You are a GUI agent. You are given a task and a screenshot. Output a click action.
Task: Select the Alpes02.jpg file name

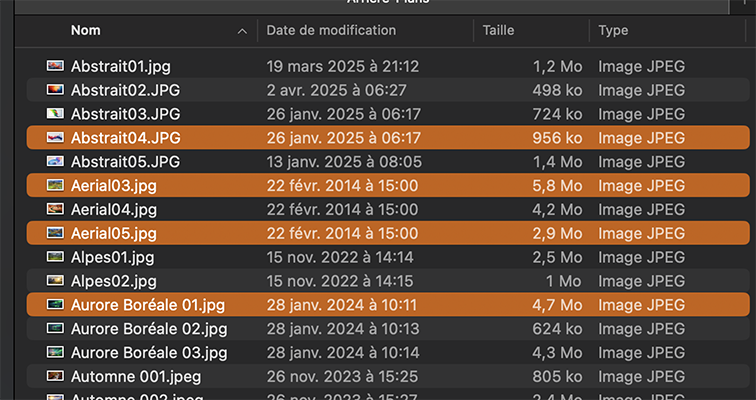pos(114,281)
